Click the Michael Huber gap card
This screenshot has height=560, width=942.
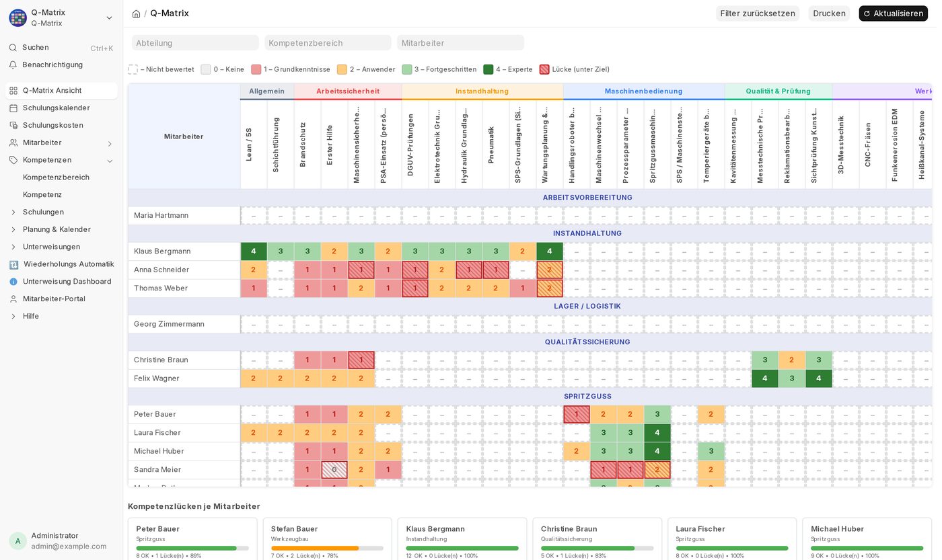click(867, 539)
